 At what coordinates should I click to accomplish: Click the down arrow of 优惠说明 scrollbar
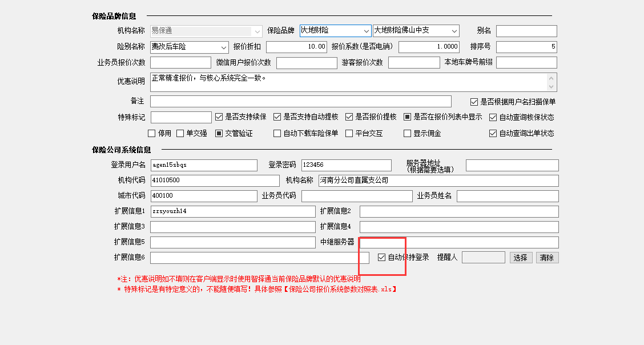point(551,87)
